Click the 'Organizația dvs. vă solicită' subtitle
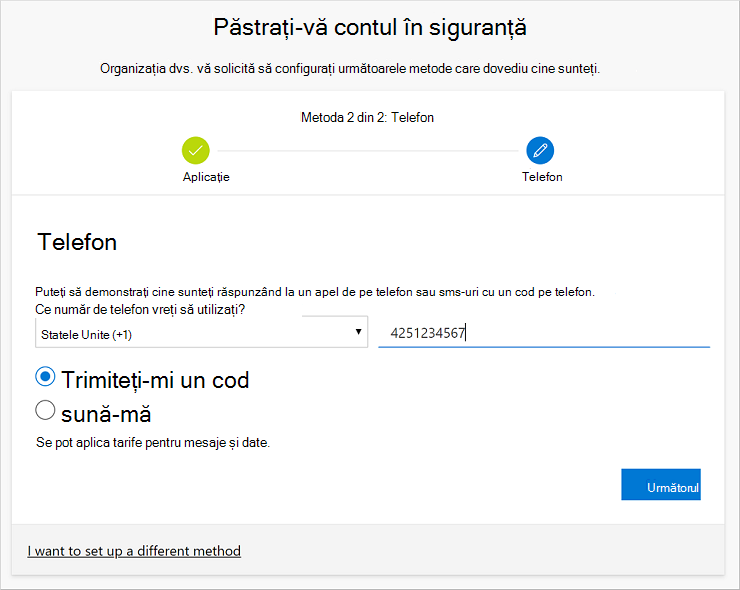This screenshot has width=740, height=590. click(350, 69)
